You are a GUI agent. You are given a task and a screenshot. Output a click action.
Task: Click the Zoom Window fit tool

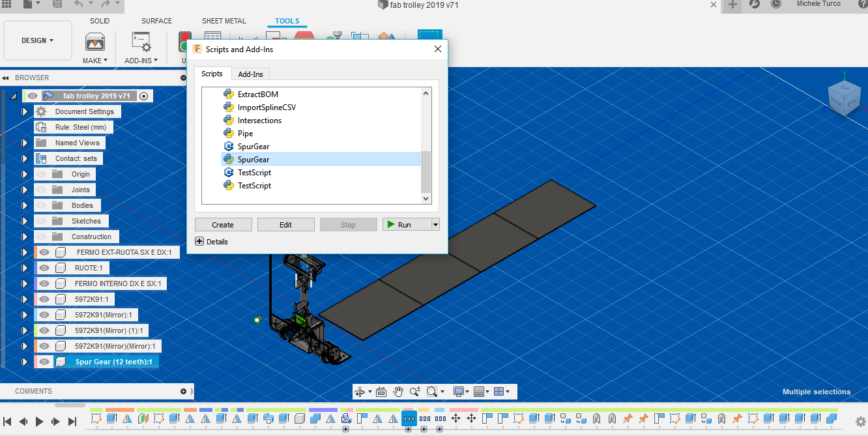click(x=431, y=392)
